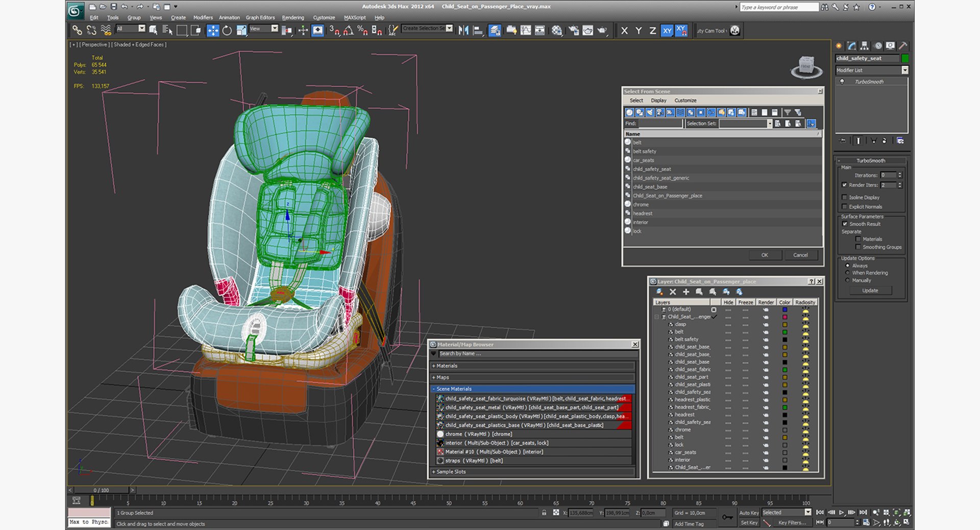Open the Curve Editor icon
Screen dimensions: 980x530
(x=526, y=31)
